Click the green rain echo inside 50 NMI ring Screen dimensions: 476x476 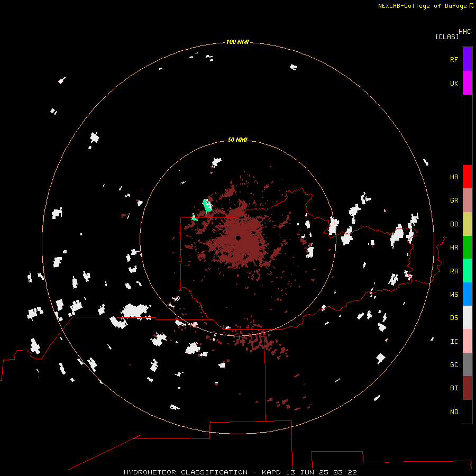coord(207,206)
